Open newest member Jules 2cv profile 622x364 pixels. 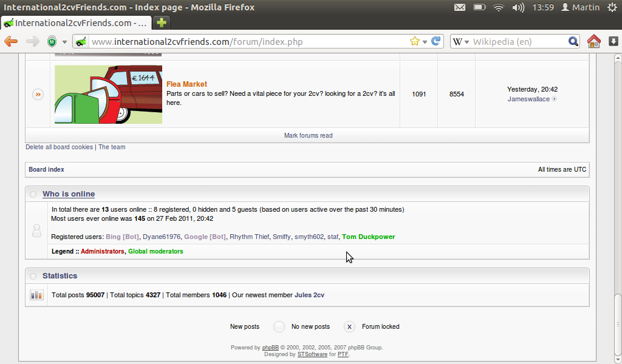click(309, 295)
